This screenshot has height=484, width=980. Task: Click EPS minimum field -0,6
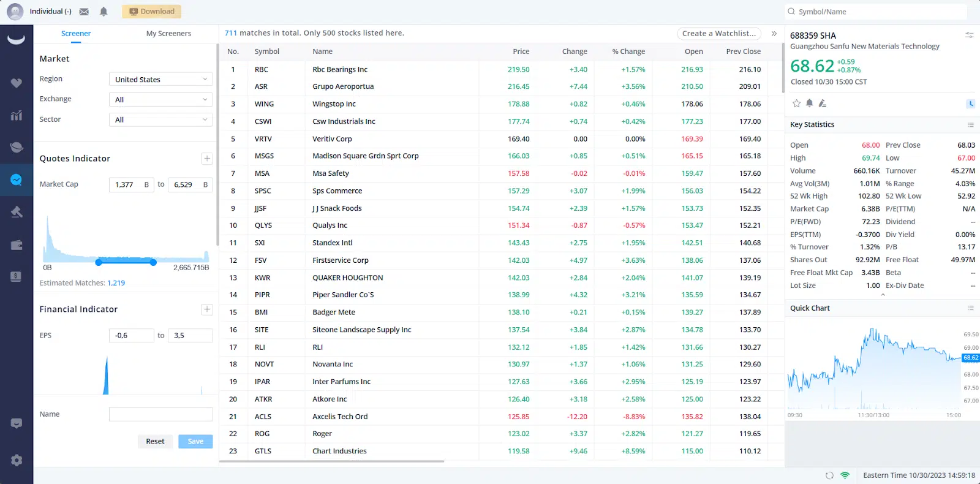[x=132, y=336]
